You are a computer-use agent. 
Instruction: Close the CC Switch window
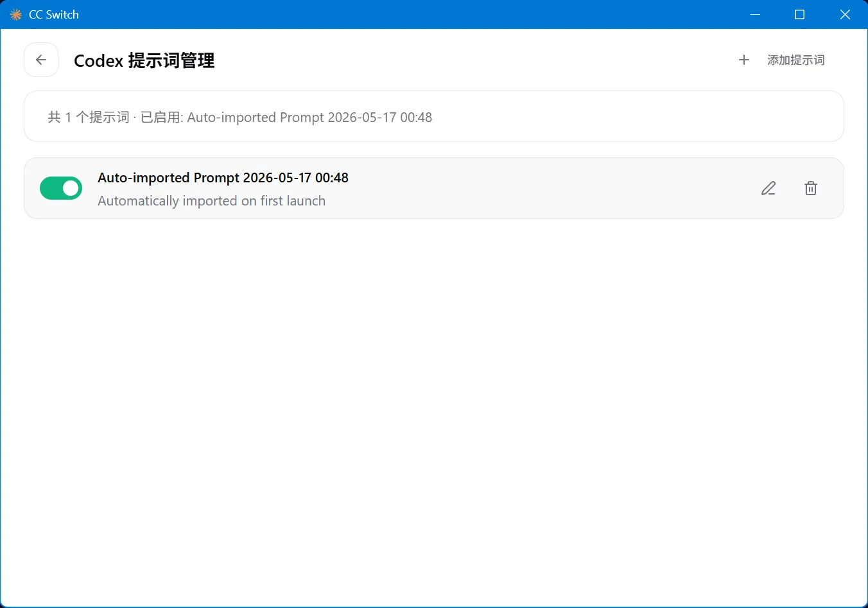point(845,14)
